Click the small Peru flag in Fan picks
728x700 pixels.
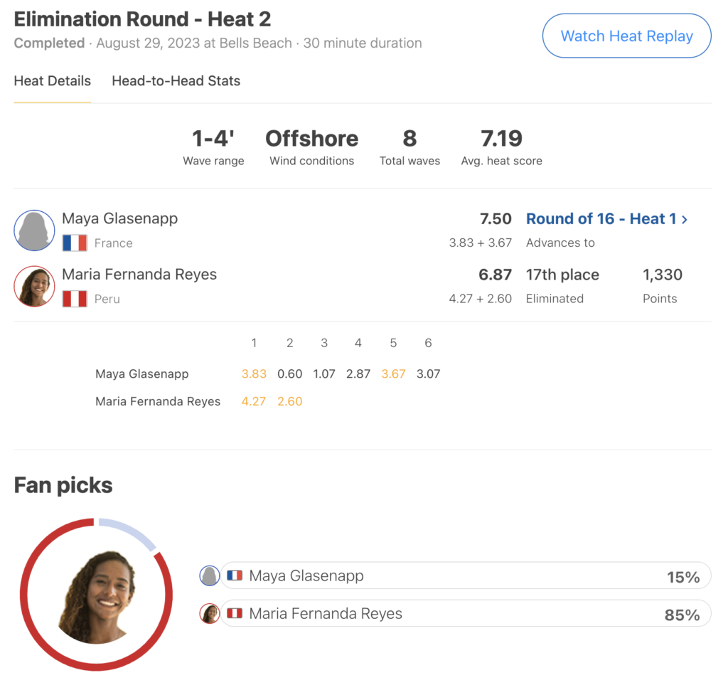point(235,613)
